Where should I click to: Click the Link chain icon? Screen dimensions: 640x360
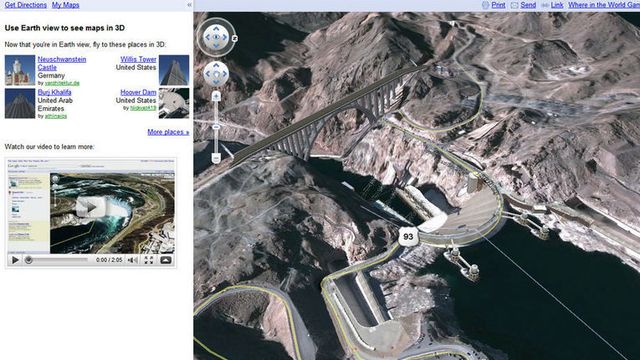click(545, 5)
